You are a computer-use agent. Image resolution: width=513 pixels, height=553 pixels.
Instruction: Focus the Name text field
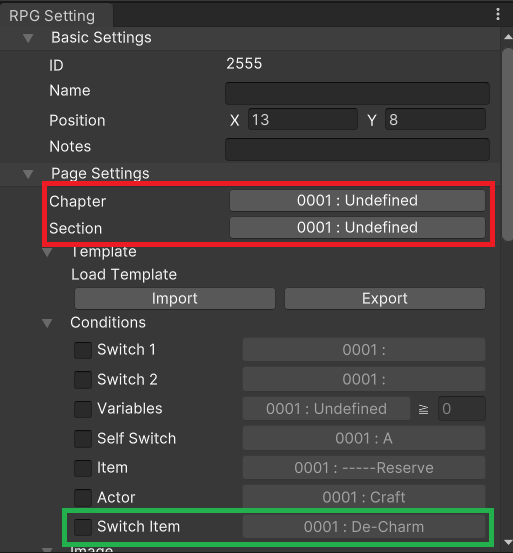pyautogui.click(x=357, y=93)
